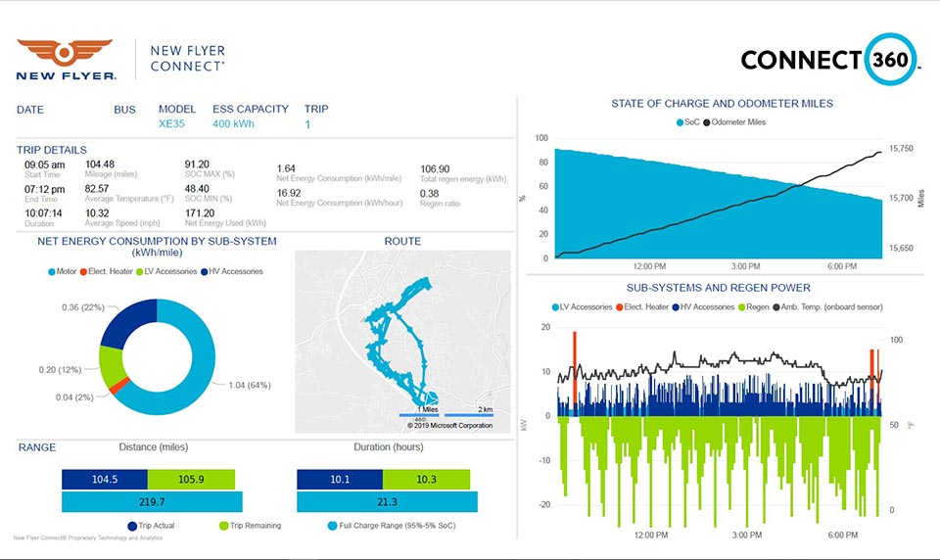Click the Regen legend in sub-systems chart
This screenshot has width=940, height=560.
click(x=754, y=307)
